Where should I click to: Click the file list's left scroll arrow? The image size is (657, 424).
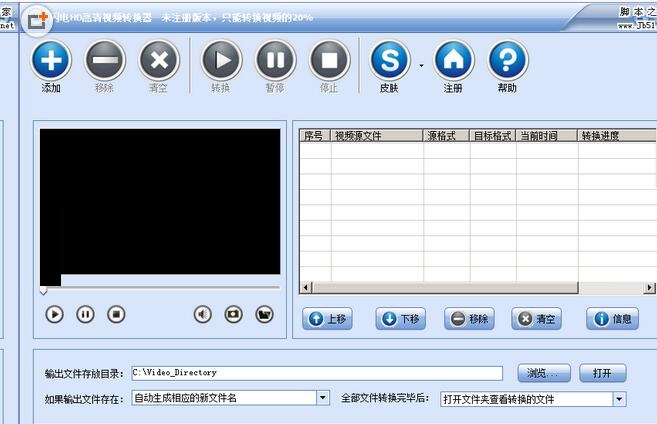305,287
